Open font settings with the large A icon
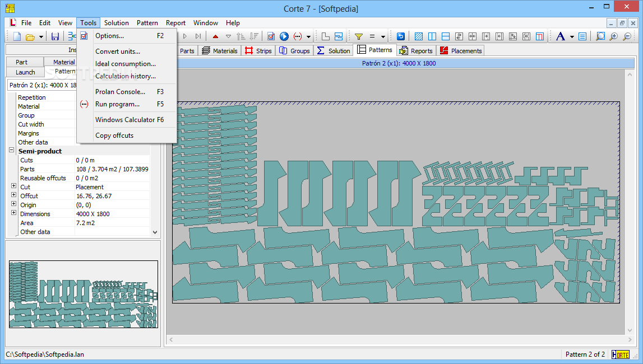The image size is (643, 364). coord(560,36)
